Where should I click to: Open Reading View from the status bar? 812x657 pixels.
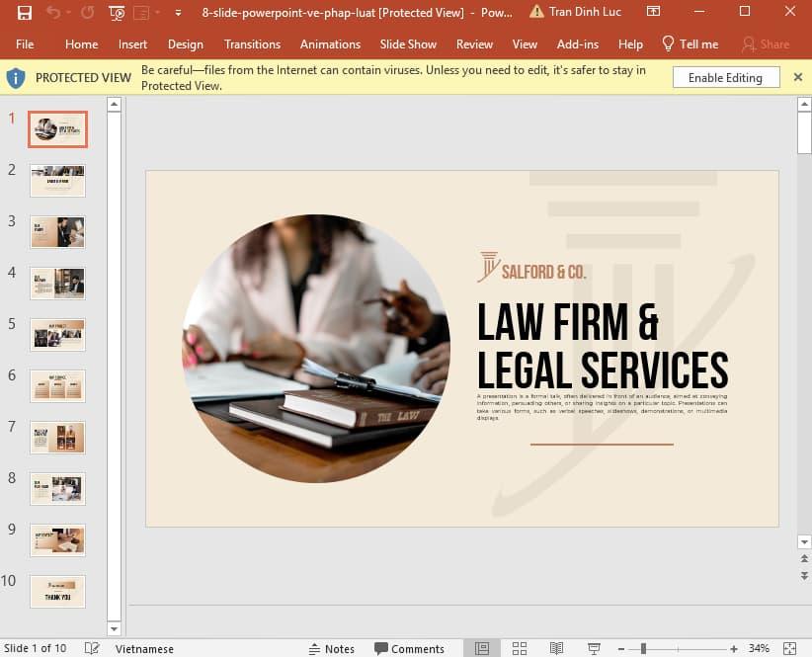558,648
